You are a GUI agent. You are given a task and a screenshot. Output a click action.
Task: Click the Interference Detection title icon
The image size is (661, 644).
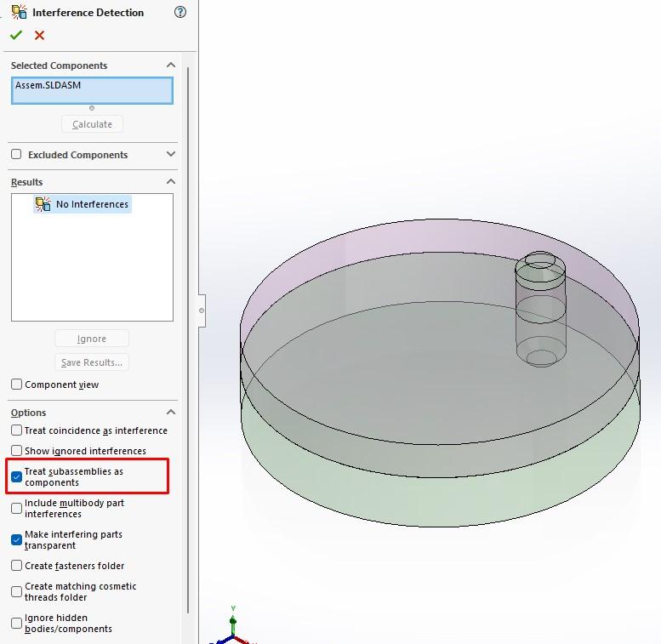coord(20,12)
